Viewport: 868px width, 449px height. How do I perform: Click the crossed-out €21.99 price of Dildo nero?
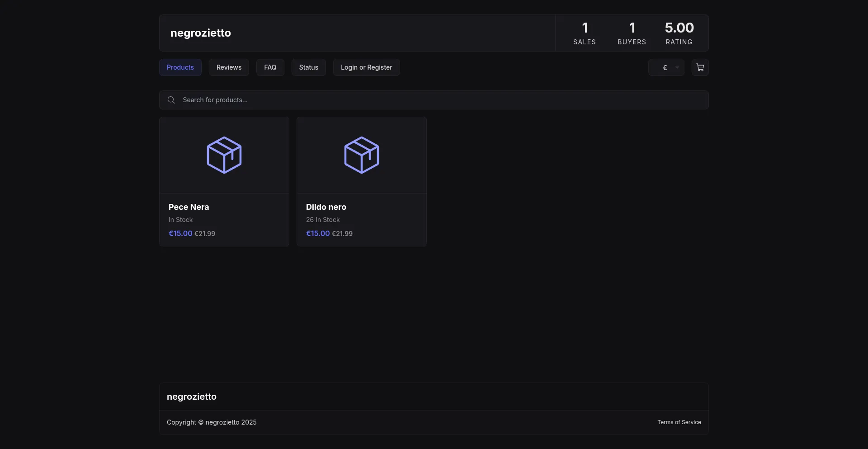point(342,234)
